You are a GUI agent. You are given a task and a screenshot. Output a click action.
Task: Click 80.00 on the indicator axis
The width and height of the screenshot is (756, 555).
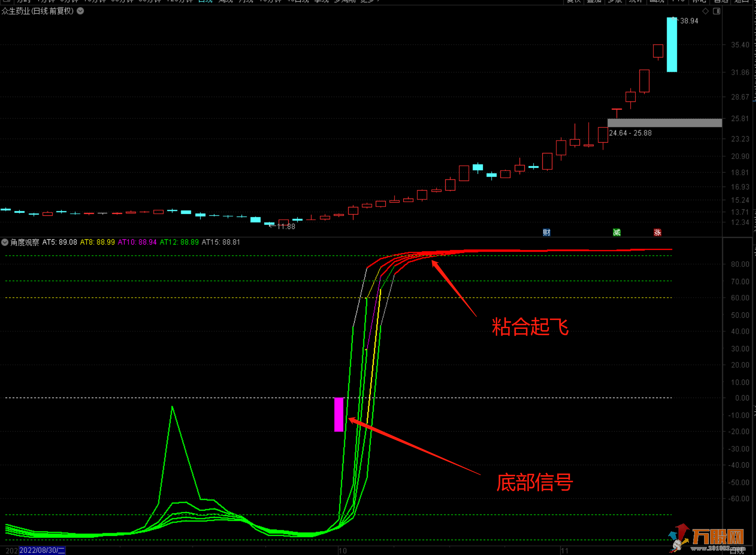click(740, 264)
